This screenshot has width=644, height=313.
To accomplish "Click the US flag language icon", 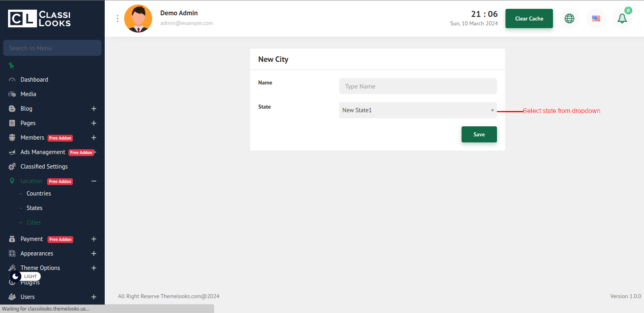I will click(596, 19).
